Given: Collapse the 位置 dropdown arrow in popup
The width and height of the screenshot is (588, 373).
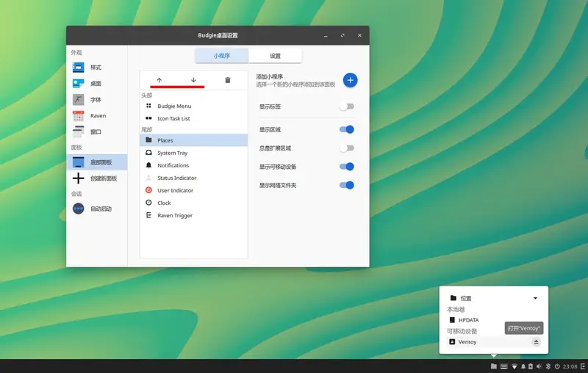Looking at the screenshot, I should click(535, 298).
